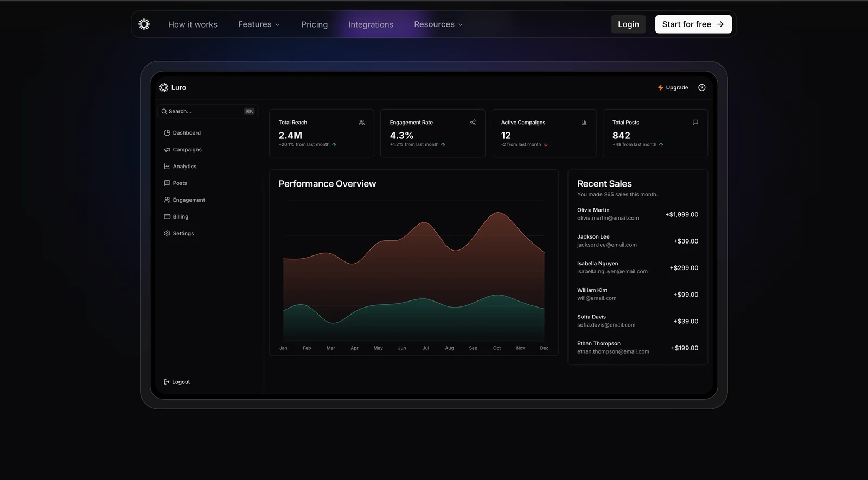This screenshot has width=868, height=480.
Task: Click the Login button
Action: (x=628, y=24)
